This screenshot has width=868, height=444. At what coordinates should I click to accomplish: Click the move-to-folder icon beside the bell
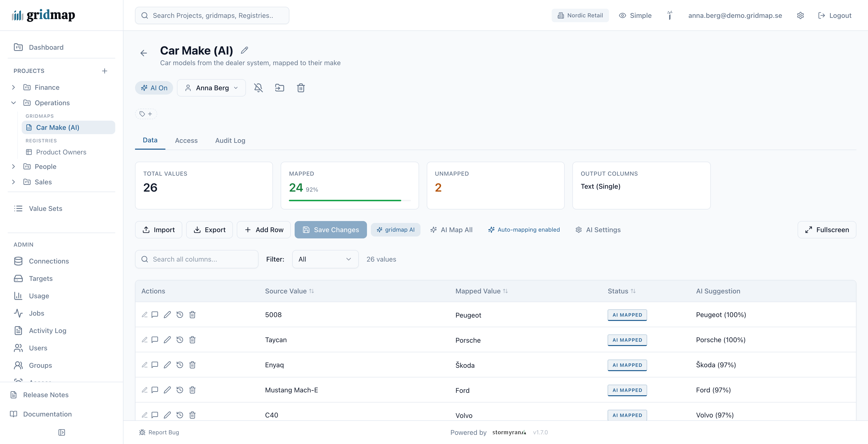coord(280,88)
